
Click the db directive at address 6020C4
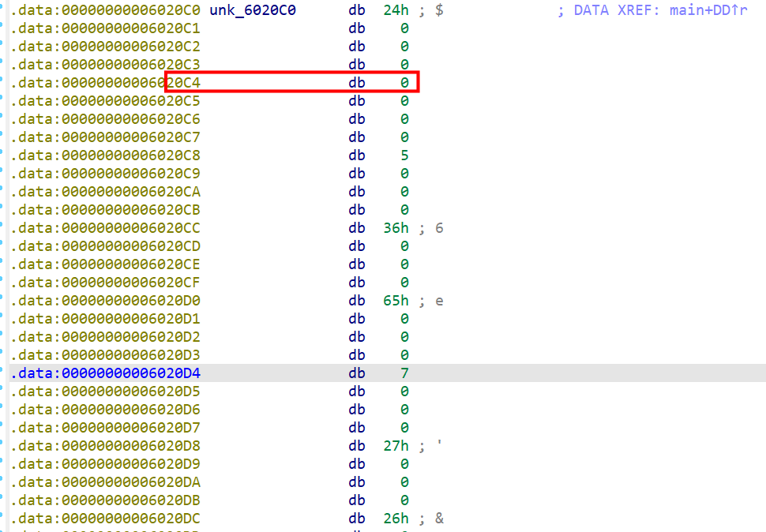(x=357, y=83)
